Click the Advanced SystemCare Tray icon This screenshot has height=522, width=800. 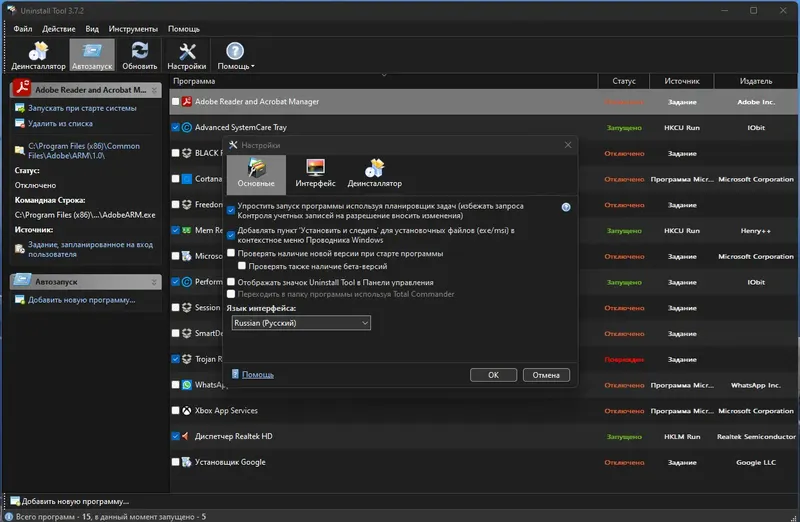[187, 127]
